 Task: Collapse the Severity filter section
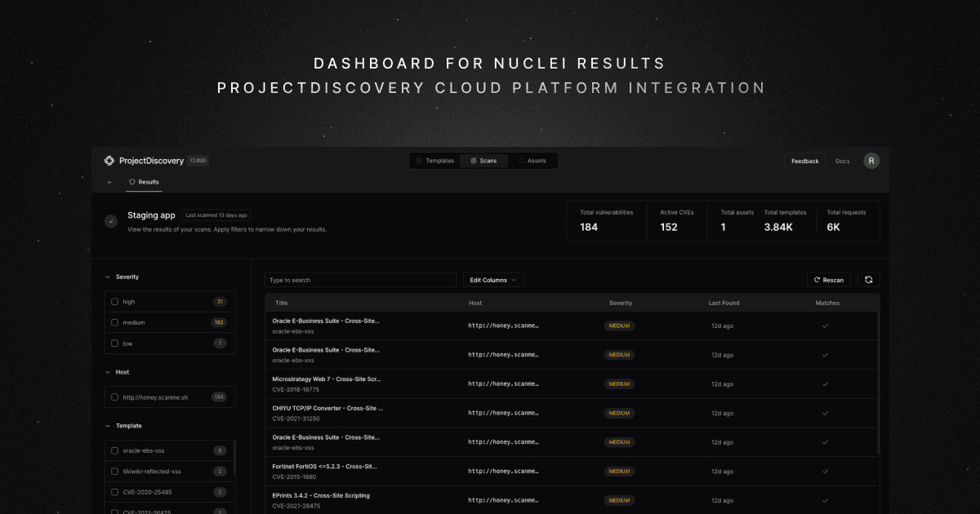[108, 277]
